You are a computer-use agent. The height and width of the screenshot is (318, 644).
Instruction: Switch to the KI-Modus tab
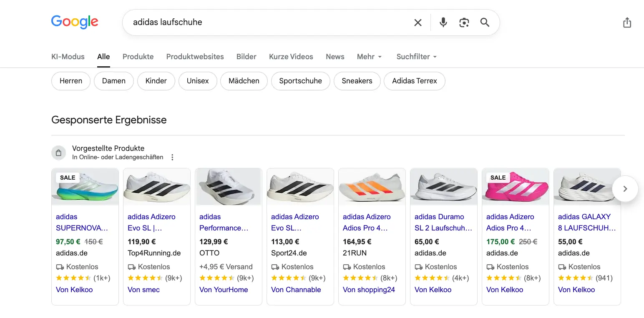click(x=68, y=57)
